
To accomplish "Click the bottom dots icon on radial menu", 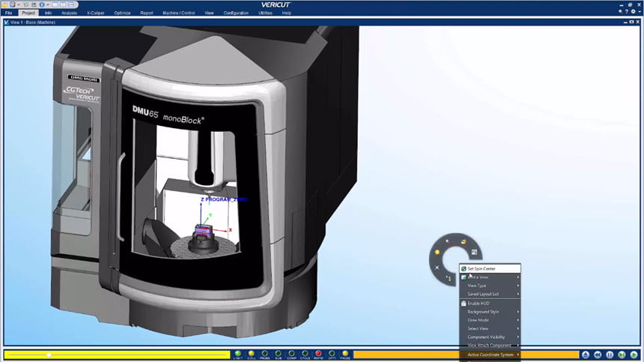I will pos(449,279).
